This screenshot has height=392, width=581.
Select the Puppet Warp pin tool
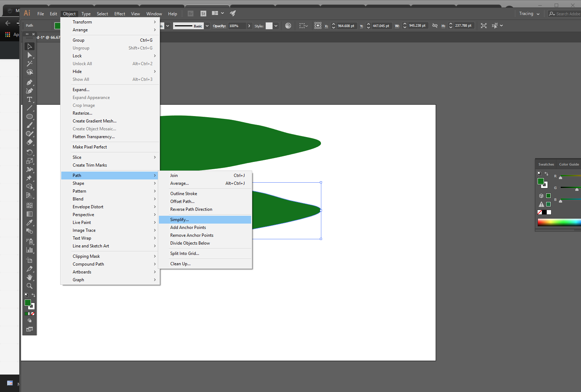click(x=30, y=178)
